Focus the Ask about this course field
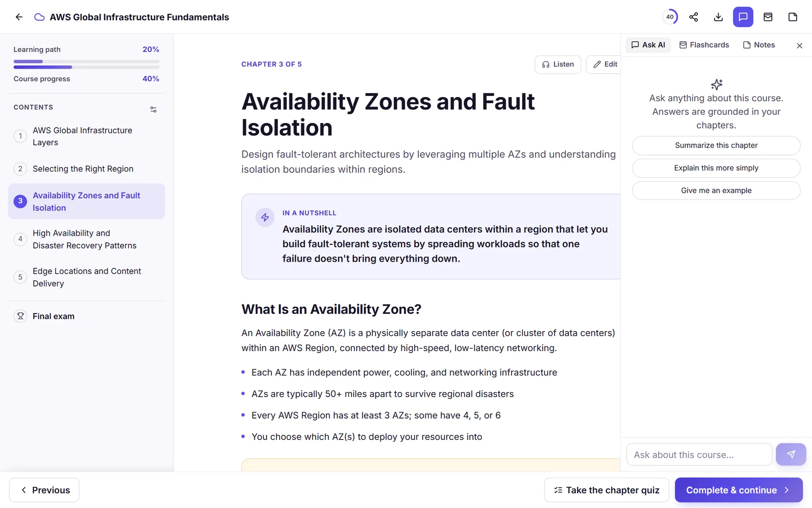 [x=699, y=455]
